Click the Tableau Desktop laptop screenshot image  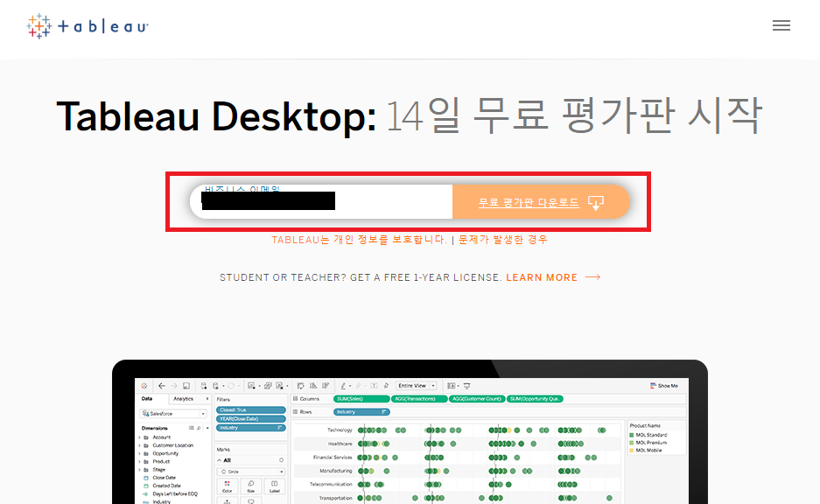pyautogui.click(x=410, y=432)
